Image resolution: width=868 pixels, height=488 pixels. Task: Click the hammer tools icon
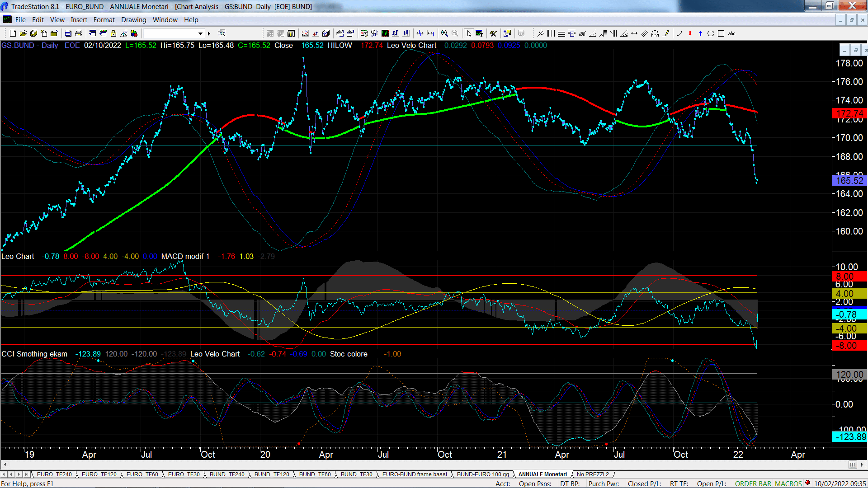click(x=493, y=33)
